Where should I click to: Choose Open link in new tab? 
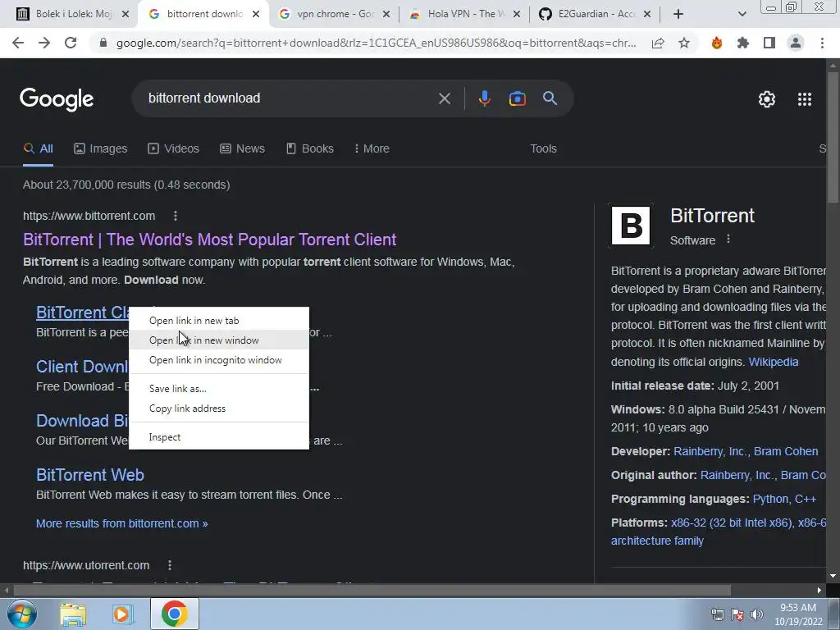click(x=219, y=321)
